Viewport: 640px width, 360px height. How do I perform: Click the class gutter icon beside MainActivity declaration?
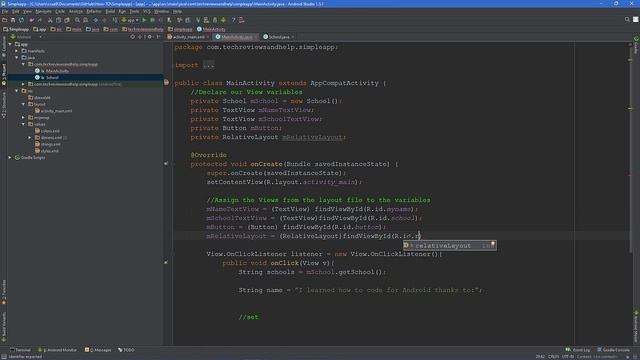[x=167, y=82]
